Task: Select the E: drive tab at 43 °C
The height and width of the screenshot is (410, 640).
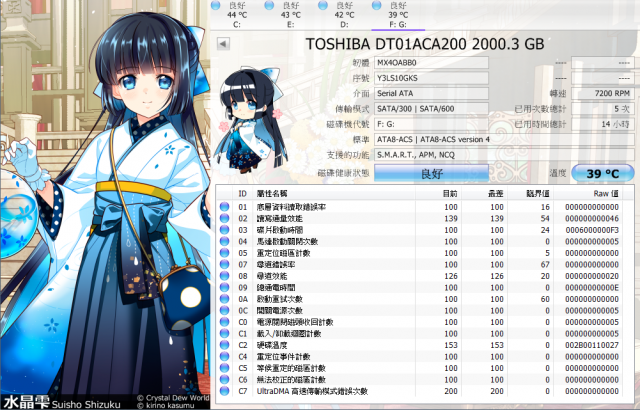Action: point(291,15)
